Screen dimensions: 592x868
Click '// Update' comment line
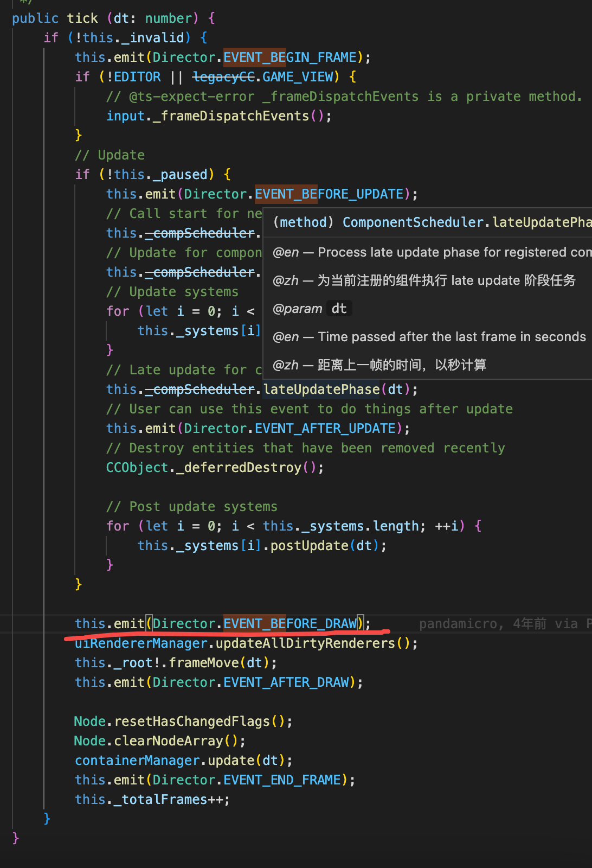(110, 155)
